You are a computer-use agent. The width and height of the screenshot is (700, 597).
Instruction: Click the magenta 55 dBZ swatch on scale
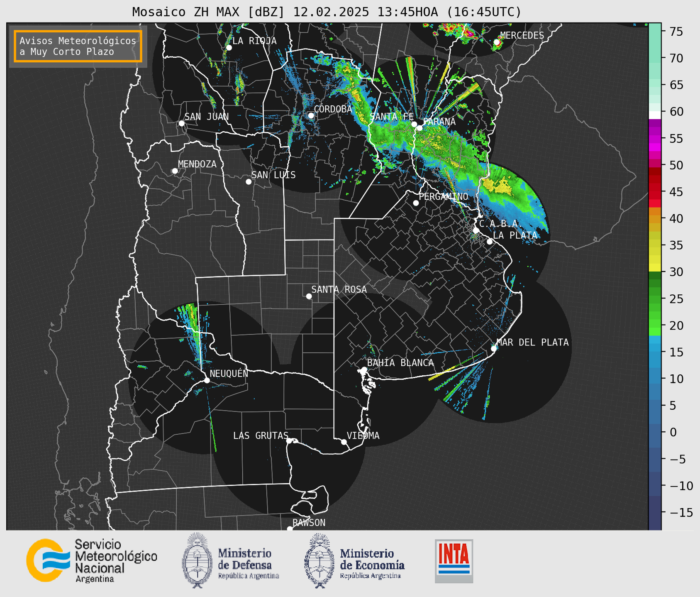point(655,138)
